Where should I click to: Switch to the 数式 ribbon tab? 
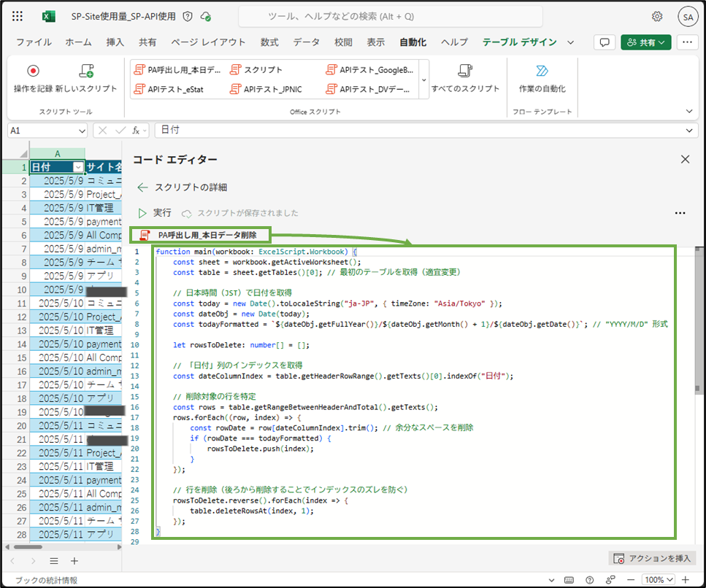point(268,42)
